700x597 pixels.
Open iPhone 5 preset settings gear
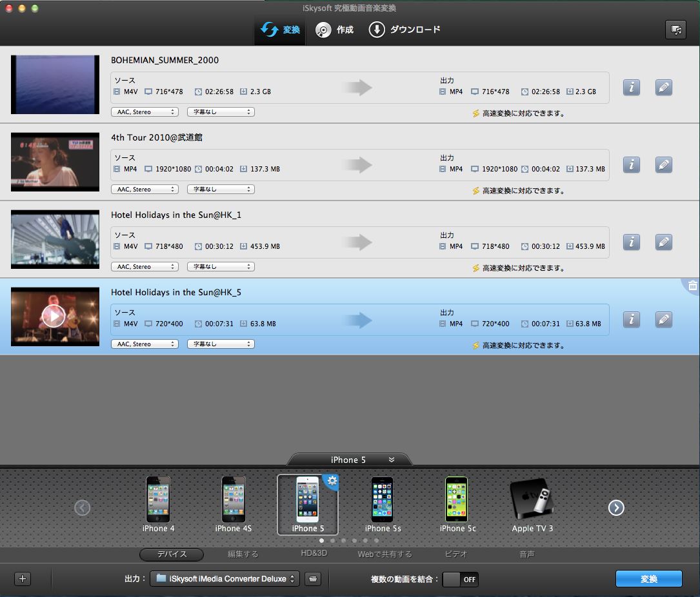click(x=332, y=480)
